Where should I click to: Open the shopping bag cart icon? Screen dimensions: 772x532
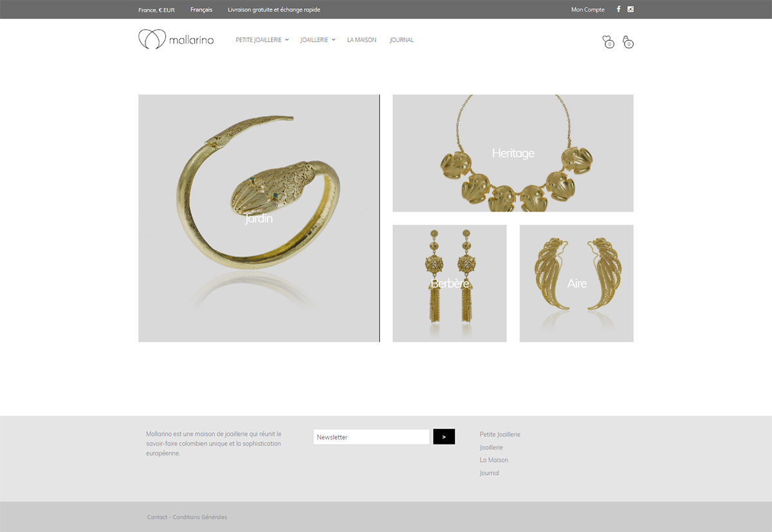pos(628,42)
